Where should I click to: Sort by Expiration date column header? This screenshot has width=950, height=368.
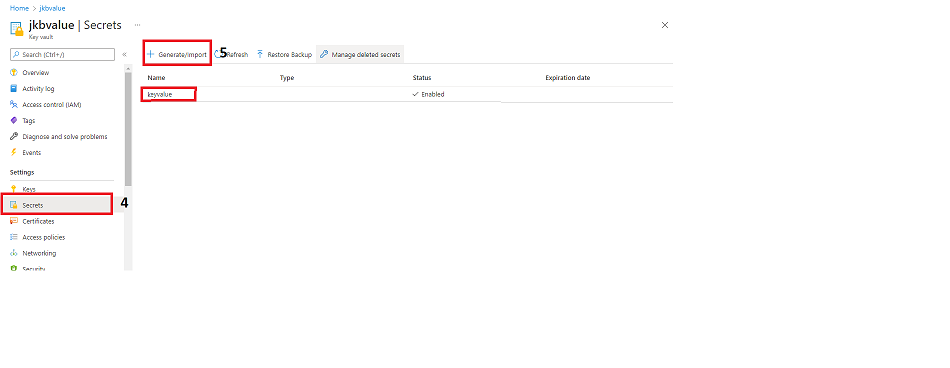[568, 78]
